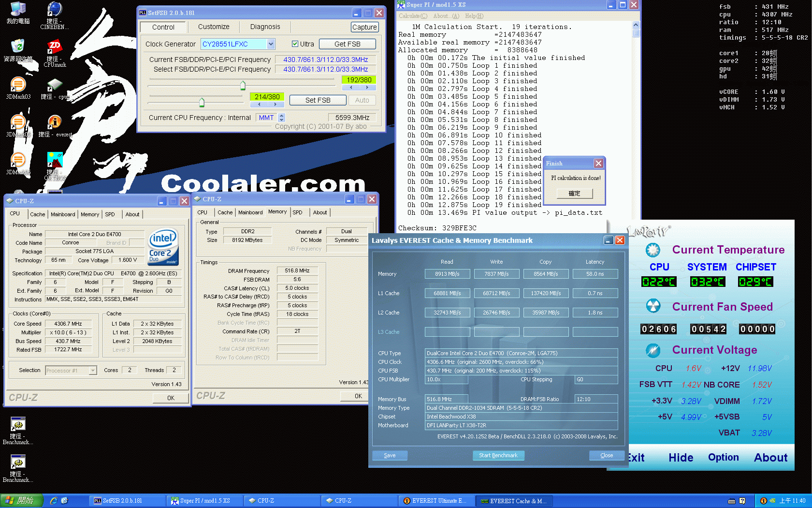
Task: Click the SetFSB title bar icon
Action: [143, 13]
